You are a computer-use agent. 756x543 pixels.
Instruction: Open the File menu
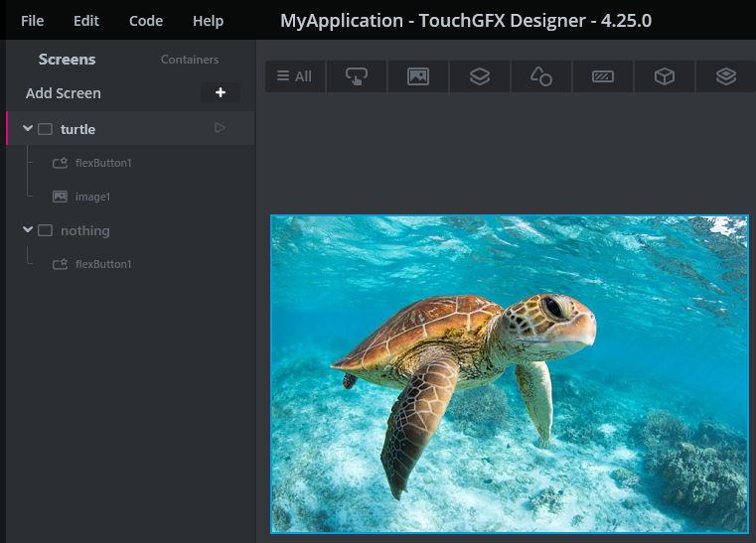[33, 21]
